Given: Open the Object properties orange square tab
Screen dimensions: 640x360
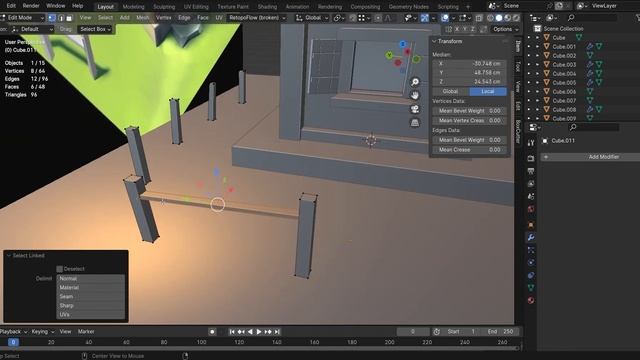Looking at the screenshot, I should pyautogui.click(x=531, y=224).
